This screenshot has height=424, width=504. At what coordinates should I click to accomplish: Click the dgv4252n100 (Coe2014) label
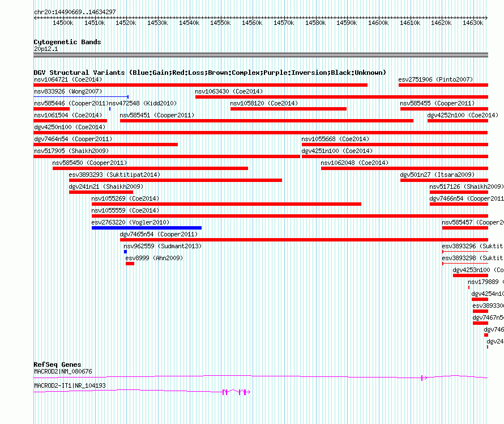(x=463, y=115)
